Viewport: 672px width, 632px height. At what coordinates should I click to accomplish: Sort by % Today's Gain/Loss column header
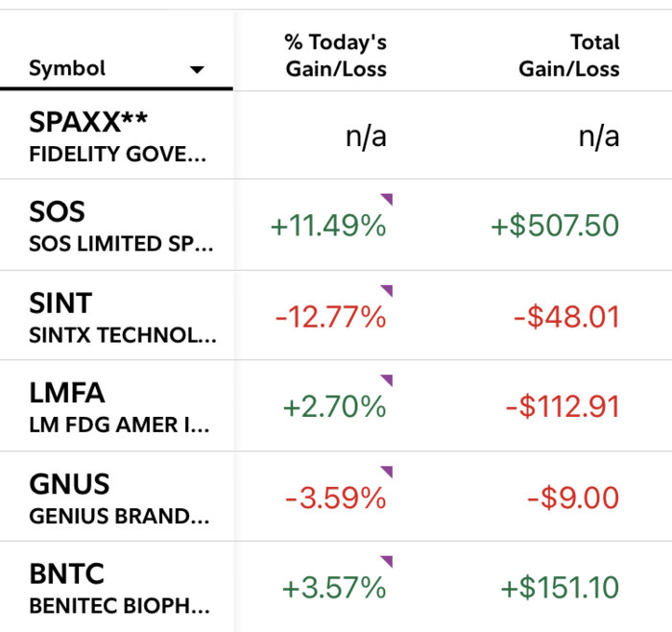(x=335, y=56)
